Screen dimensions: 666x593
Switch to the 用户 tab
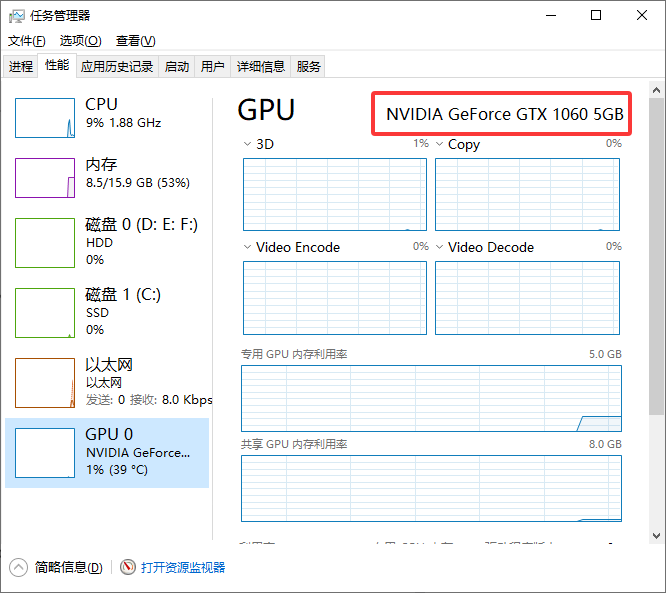(212, 66)
